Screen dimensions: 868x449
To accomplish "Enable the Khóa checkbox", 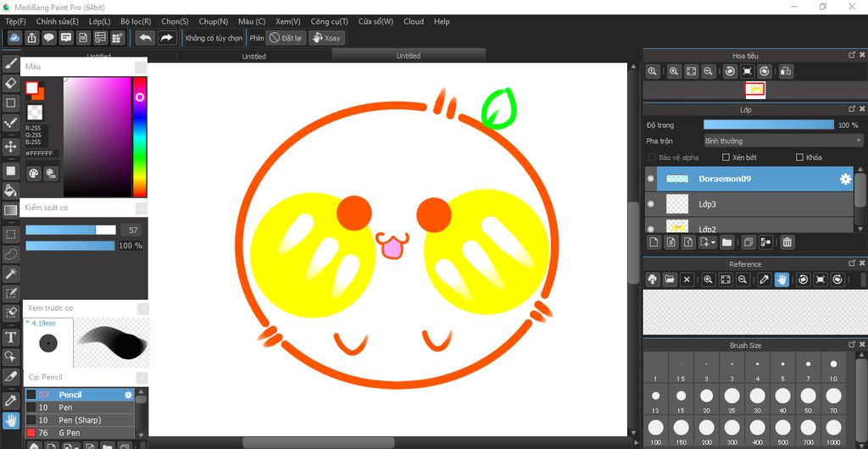I will pos(799,158).
